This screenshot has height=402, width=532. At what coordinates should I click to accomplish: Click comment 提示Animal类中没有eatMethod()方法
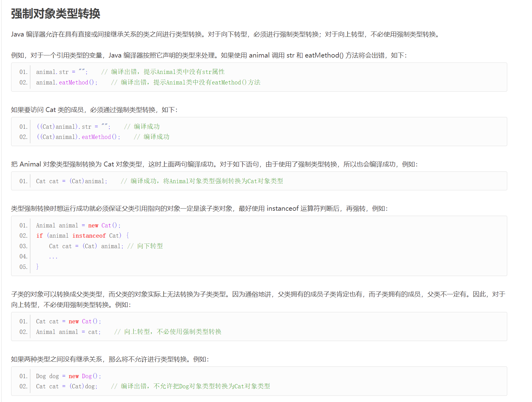tap(207, 82)
